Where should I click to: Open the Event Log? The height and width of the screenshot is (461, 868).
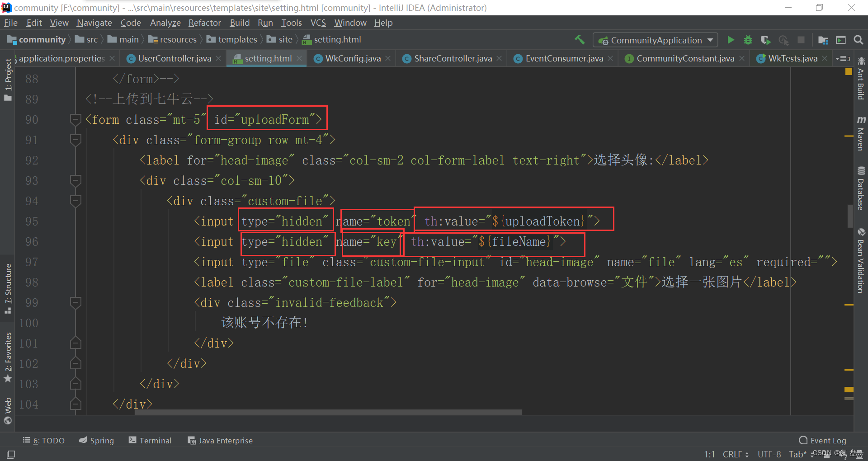pyautogui.click(x=823, y=441)
